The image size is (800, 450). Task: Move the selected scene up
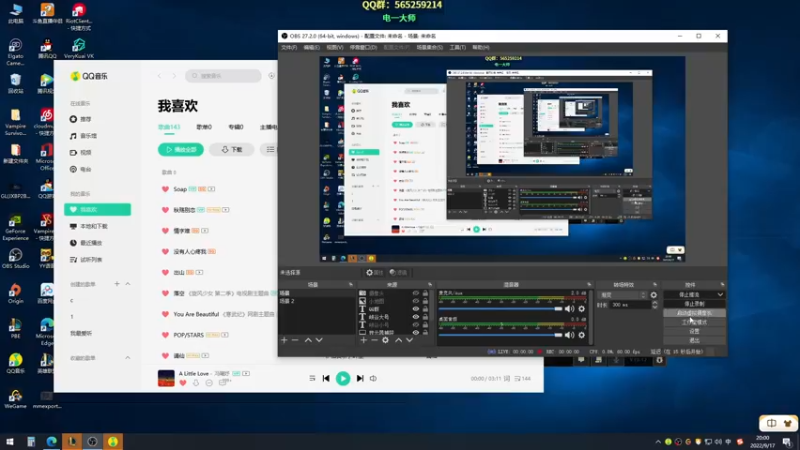click(x=308, y=340)
